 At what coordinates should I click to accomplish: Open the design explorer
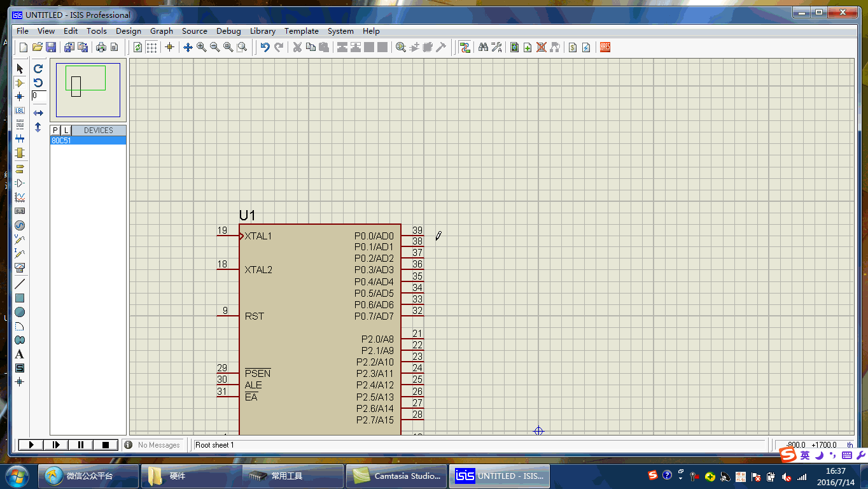coord(514,47)
